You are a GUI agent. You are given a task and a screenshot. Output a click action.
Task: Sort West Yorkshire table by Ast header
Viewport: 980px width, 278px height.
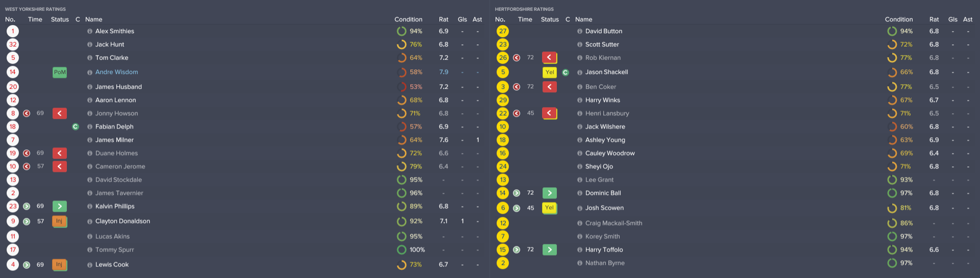click(x=477, y=19)
